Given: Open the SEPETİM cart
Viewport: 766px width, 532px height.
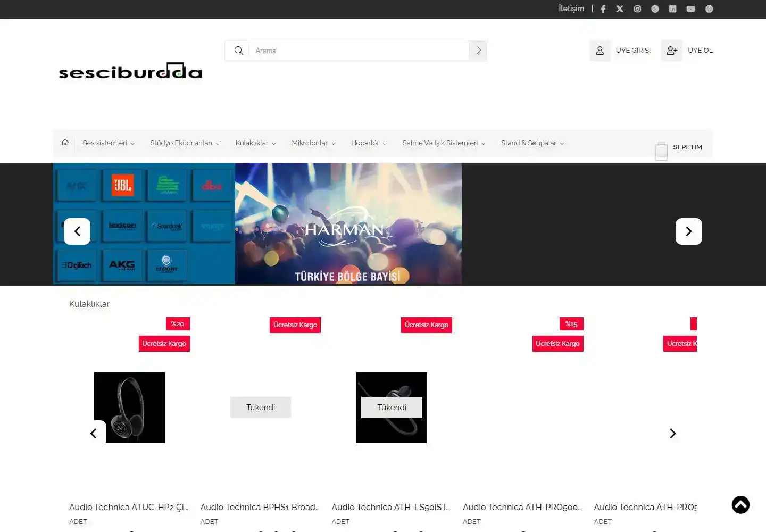Looking at the screenshot, I should [x=687, y=147].
